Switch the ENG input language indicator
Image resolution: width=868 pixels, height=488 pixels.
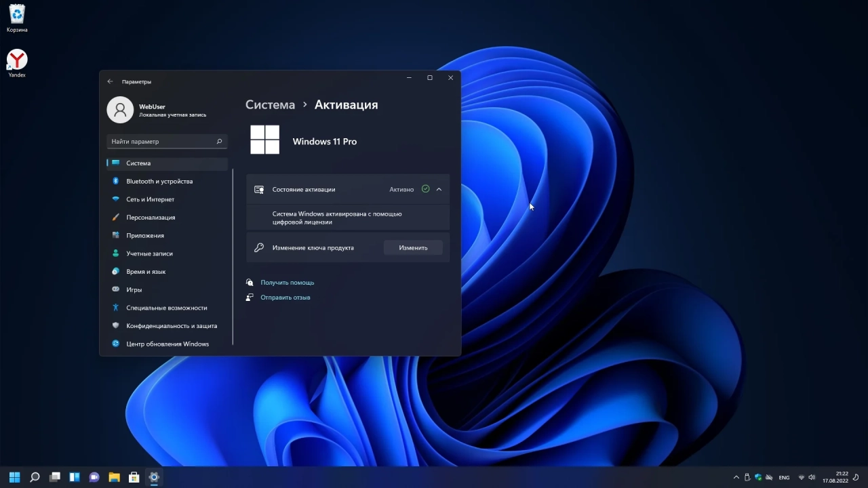pyautogui.click(x=784, y=478)
